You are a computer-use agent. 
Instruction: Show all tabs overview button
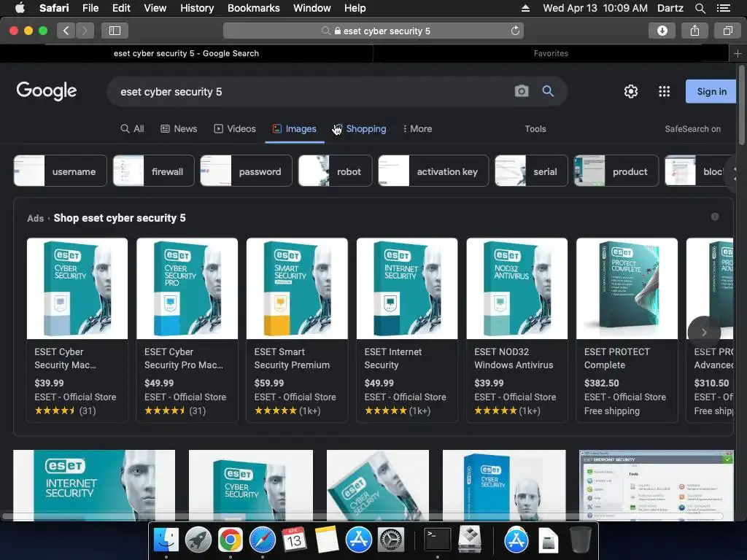click(727, 31)
